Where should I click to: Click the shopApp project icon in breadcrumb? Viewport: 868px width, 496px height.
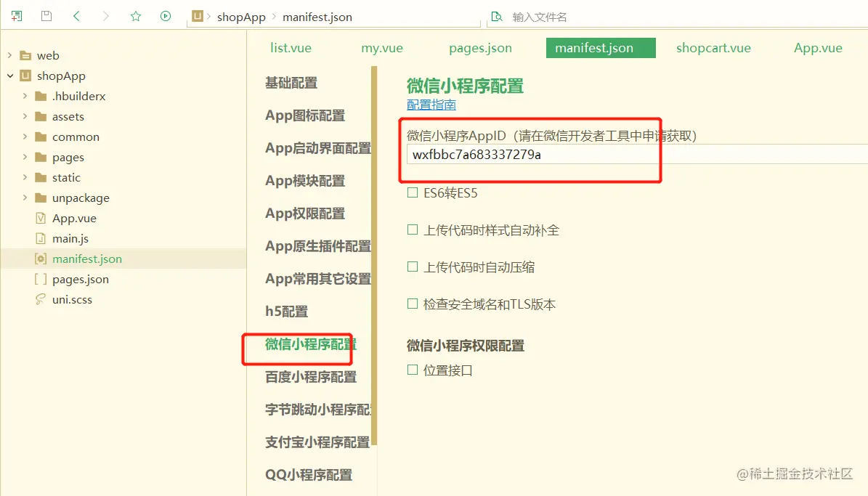[x=198, y=16]
